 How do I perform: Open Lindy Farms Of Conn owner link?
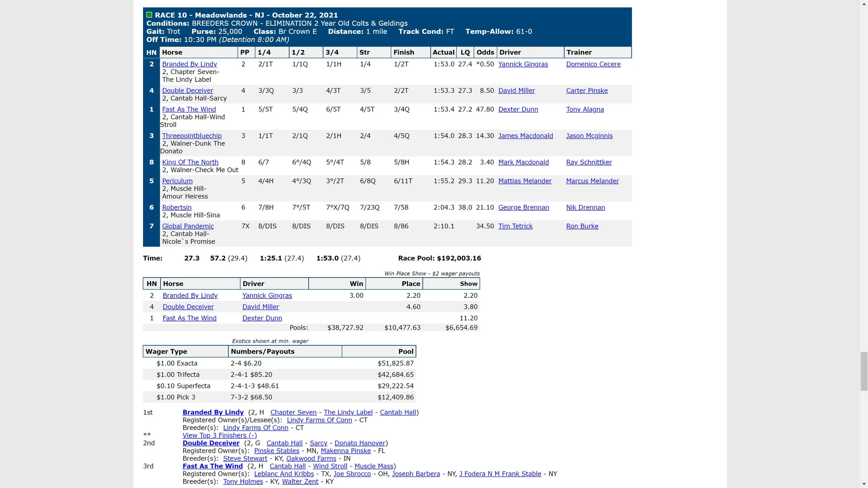tap(319, 420)
